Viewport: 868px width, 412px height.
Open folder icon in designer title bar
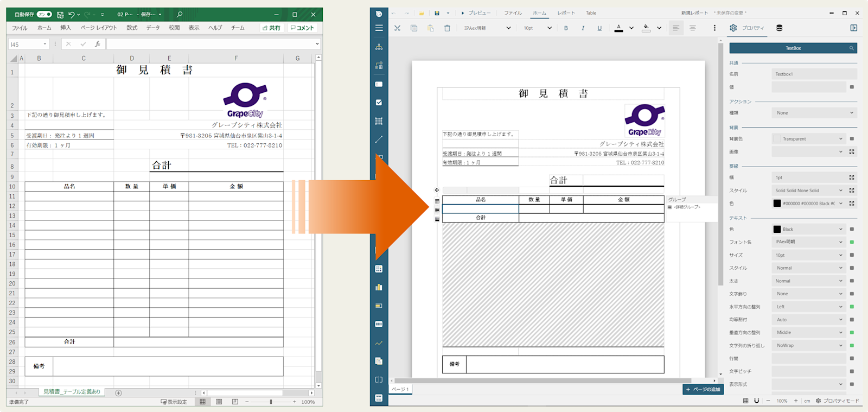(422, 13)
